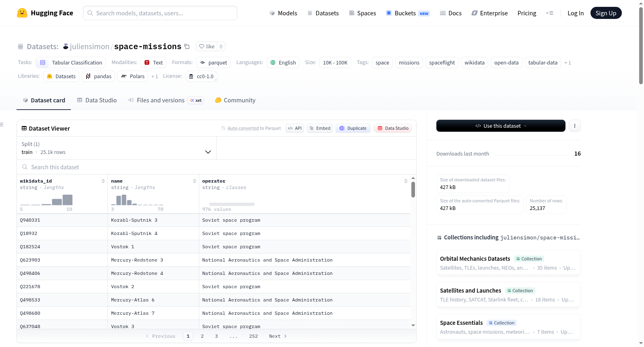Click Log In

(576, 13)
